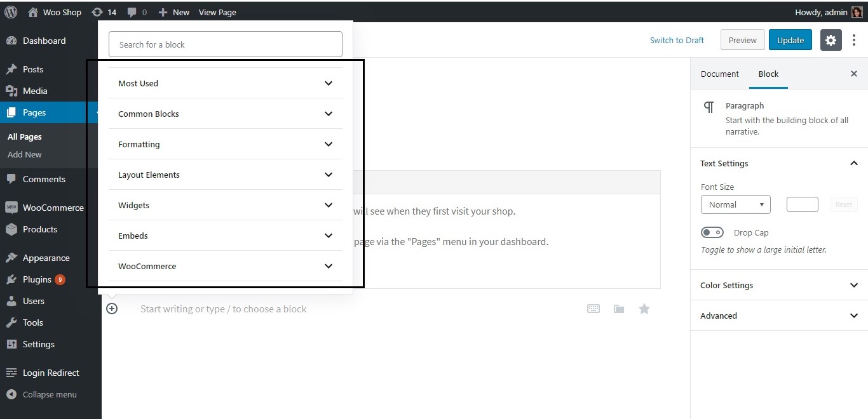Click the Paragraph pilcrow block icon

[709, 107]
